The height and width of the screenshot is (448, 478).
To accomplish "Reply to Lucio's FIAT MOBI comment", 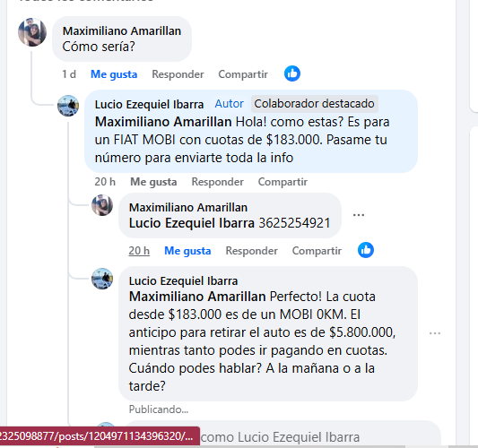I will (x=217, y=182).
